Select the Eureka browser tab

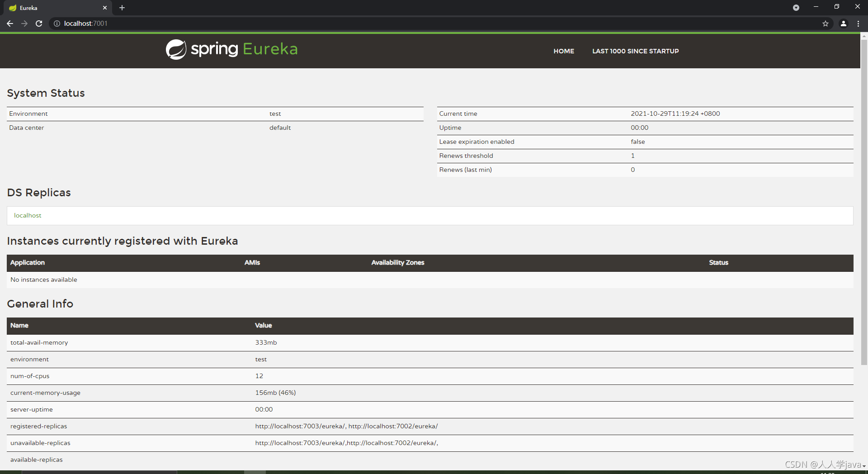coord(58,8)
